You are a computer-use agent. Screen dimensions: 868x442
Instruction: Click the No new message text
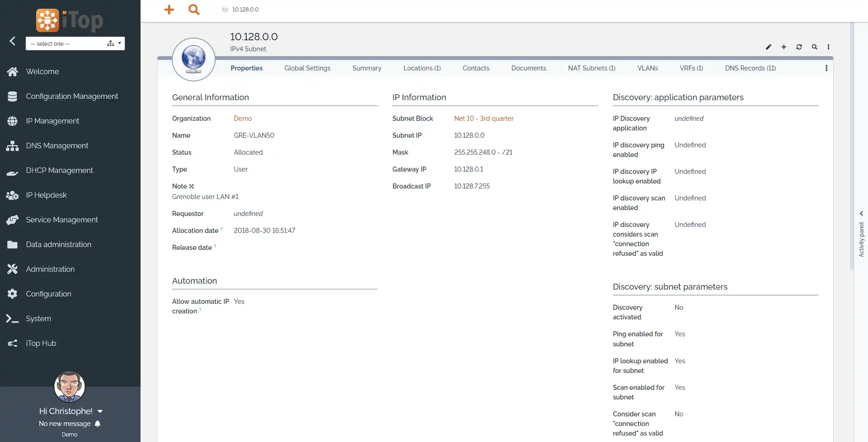(65, 424)
